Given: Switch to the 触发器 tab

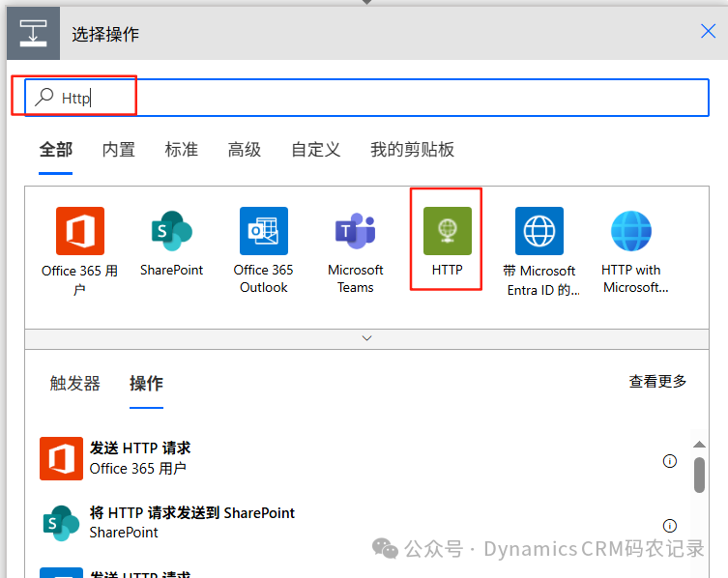Looking at the screenshot, I should tap(75, 384).
